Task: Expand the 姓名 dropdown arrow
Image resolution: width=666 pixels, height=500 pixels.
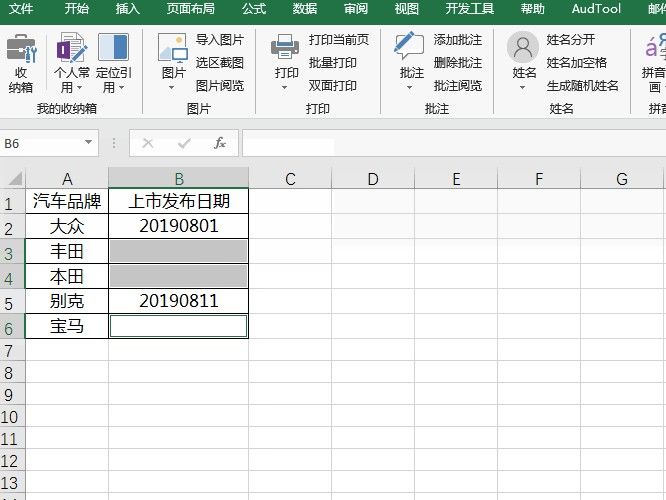Action: 522,88
